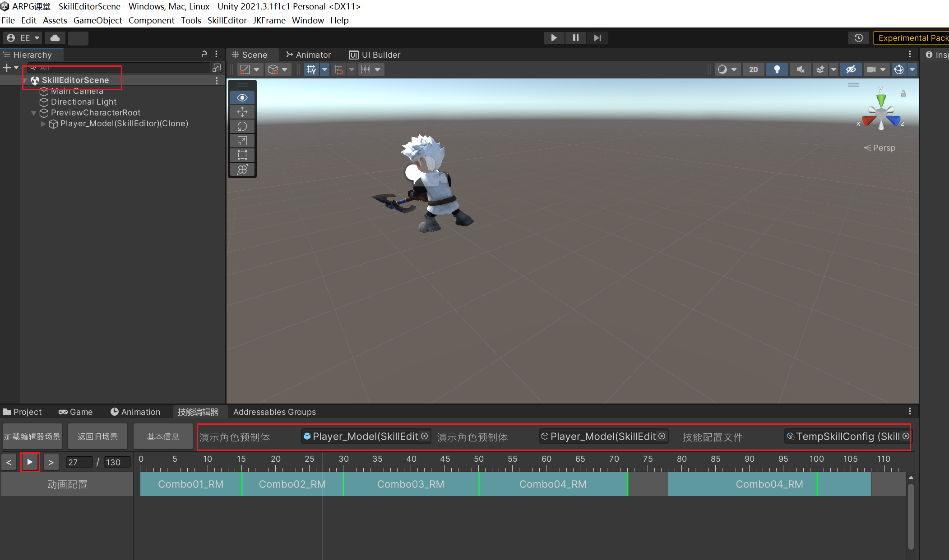Open Scene view three-dot options menu

(x=910, y=54)
